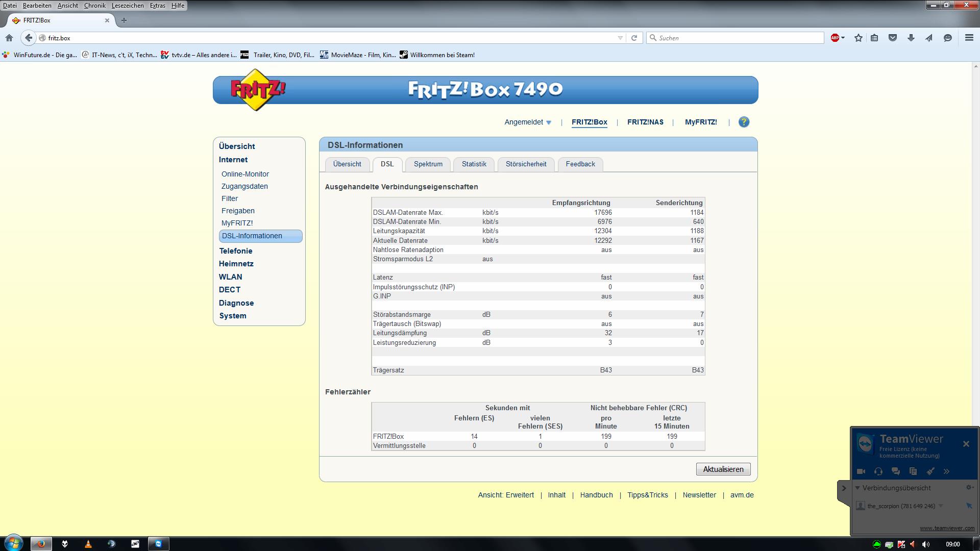Open the Adblock Plus icon
This screenshot has width=980, height=551.
coord(835,38)
